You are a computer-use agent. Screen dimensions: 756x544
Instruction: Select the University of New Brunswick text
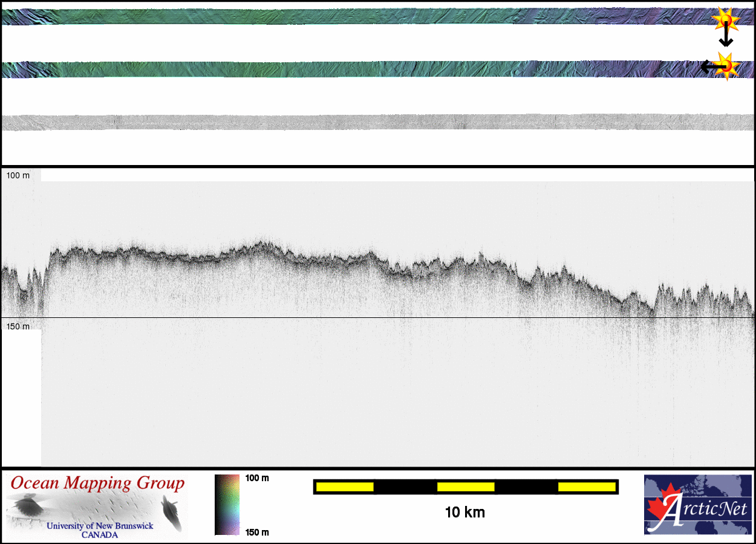[100, 526]
